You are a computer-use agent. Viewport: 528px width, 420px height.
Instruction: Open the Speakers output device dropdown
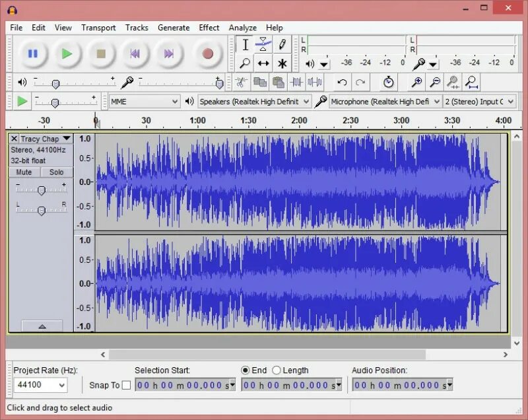click(254, 102)
